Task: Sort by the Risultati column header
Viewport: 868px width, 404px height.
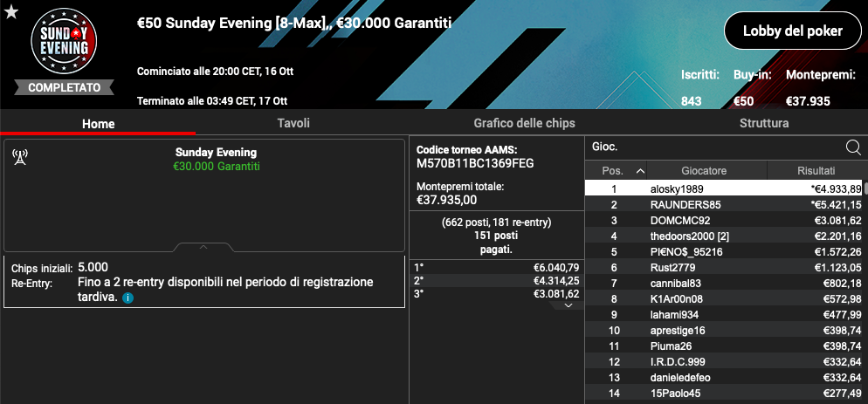Action: (x=816, y=171)
